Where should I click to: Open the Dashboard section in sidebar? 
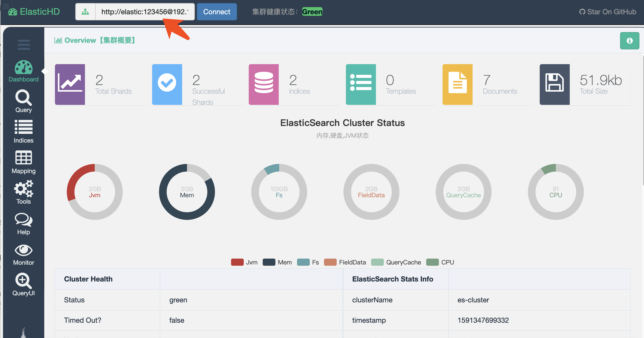pos(24,71)
